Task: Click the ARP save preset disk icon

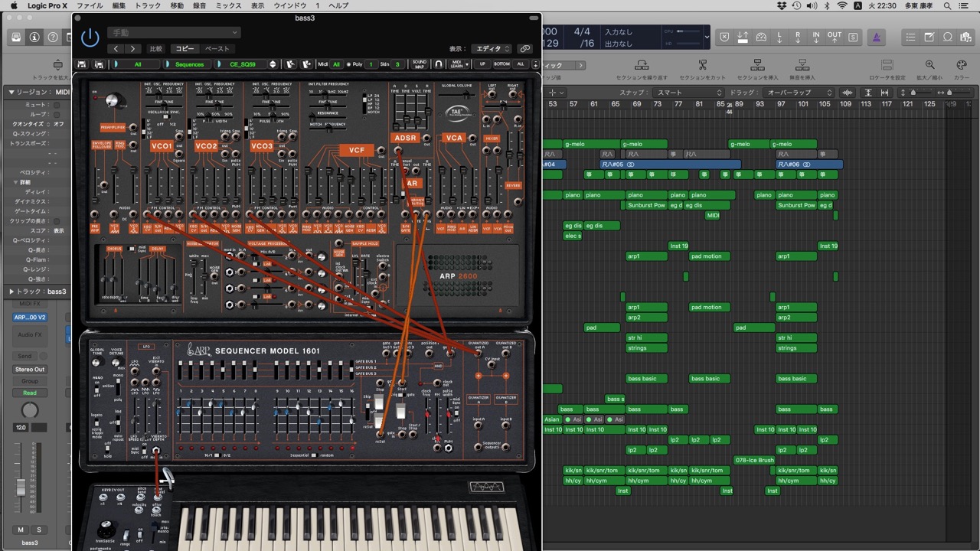Action: (82, 64)
